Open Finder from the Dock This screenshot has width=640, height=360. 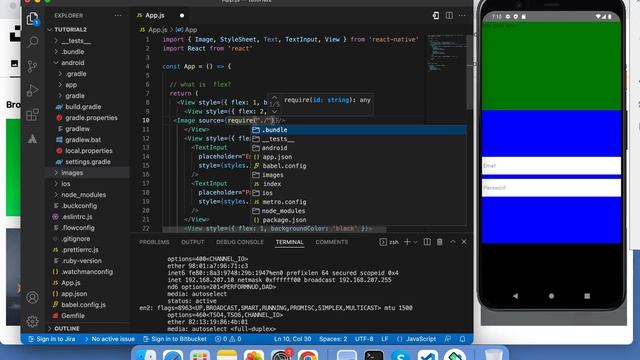click(146, 356)
